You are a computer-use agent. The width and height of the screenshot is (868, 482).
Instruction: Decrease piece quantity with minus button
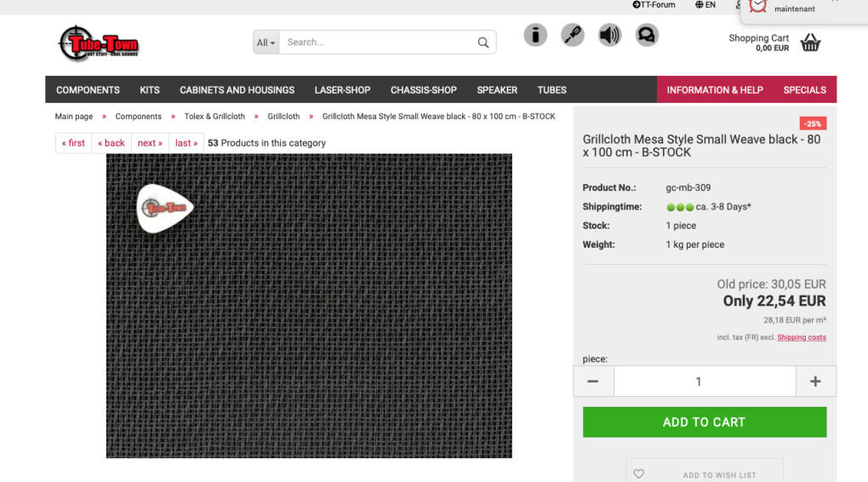click(x=593, y=382)
